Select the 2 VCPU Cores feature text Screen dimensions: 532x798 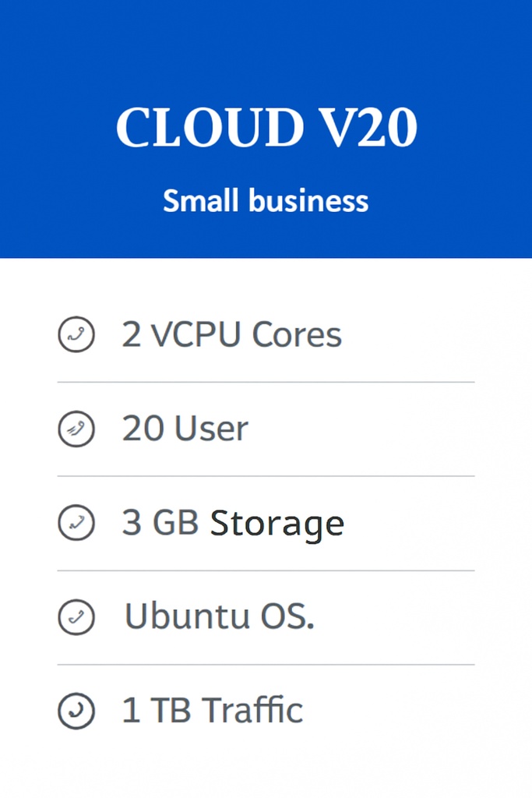pyautogui.click(x=231, y=335)
